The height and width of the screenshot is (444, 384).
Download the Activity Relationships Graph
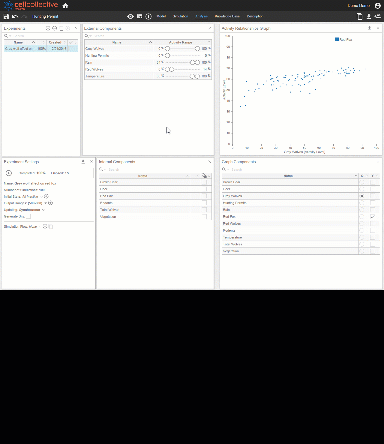click(369, 28)
